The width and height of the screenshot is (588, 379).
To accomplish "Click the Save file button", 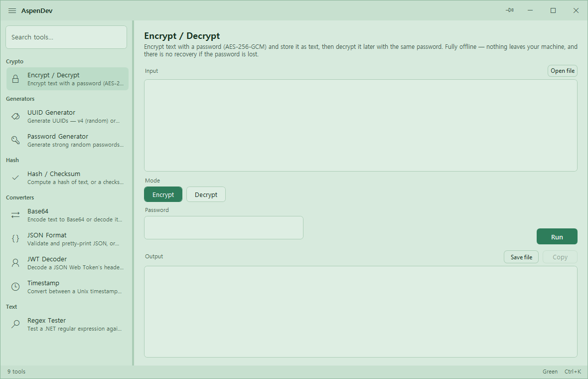I will point(521,257).
